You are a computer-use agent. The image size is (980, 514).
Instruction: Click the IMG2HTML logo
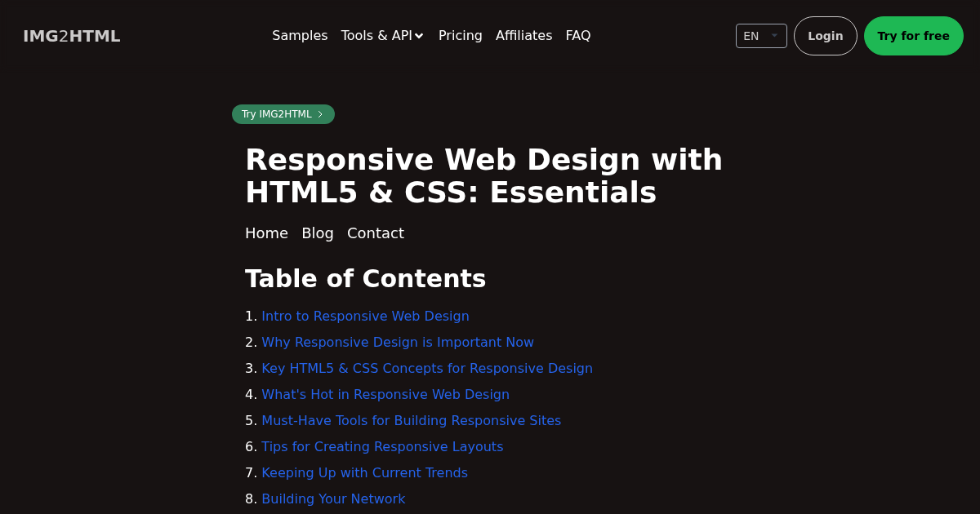[x=71, y=36]
